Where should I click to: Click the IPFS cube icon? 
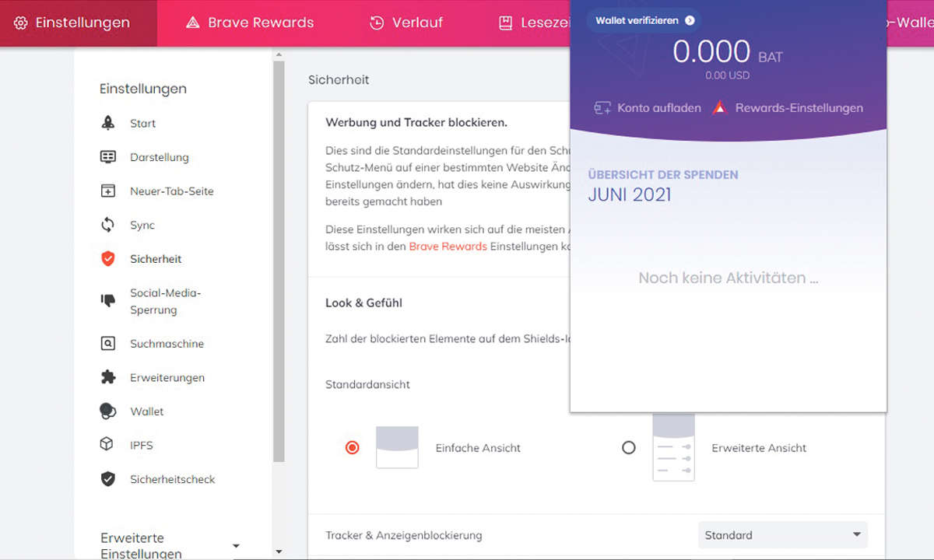107,445
